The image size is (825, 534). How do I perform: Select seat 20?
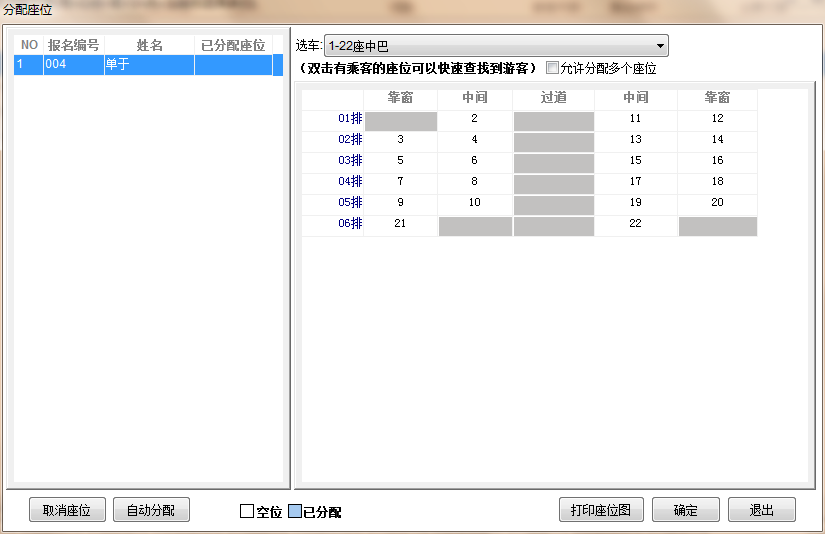[718, 203]
